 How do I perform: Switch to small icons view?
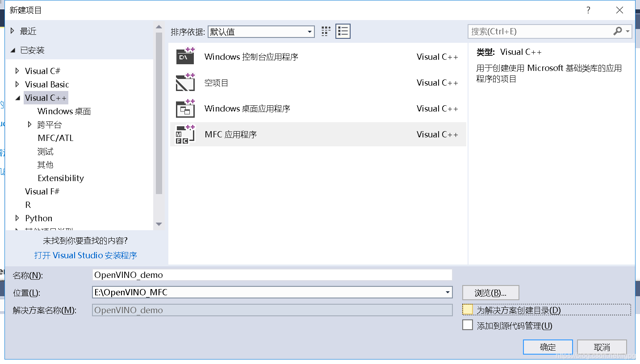326,31
